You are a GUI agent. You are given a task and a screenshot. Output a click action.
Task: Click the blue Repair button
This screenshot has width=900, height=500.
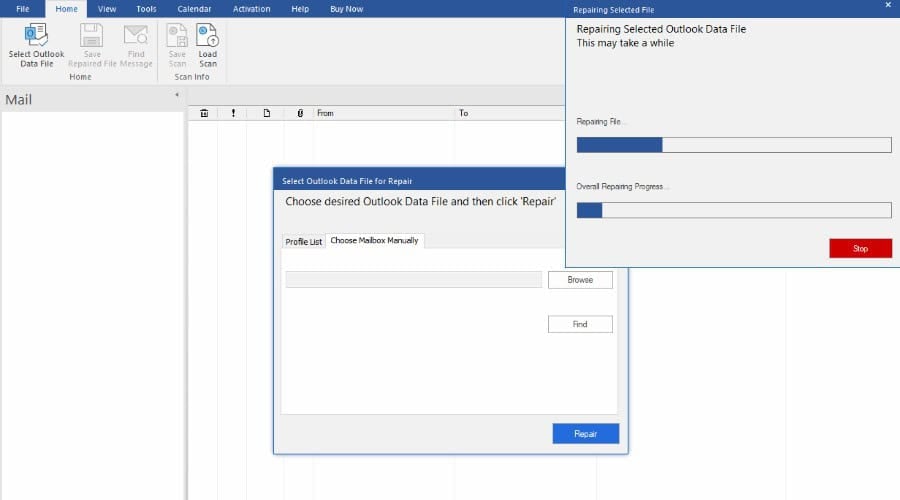tap(585, 434)
